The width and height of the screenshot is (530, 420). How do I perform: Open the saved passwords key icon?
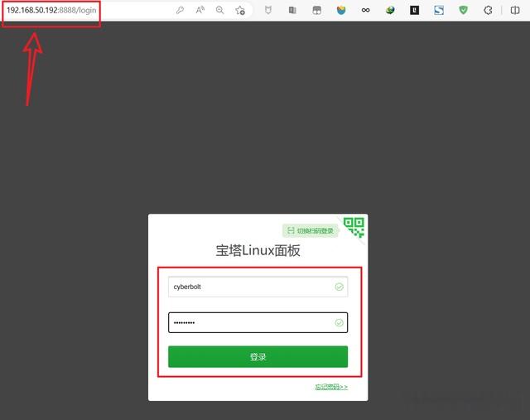[x=180, y=10]
